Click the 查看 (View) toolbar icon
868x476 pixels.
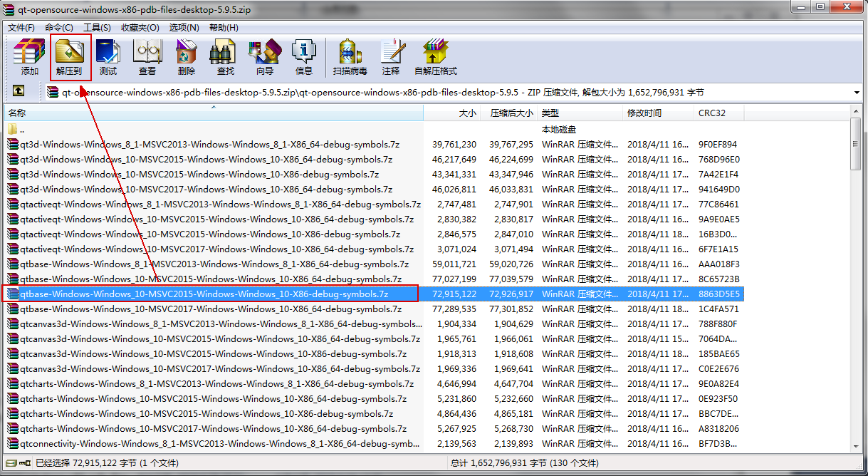click(147, 57)
